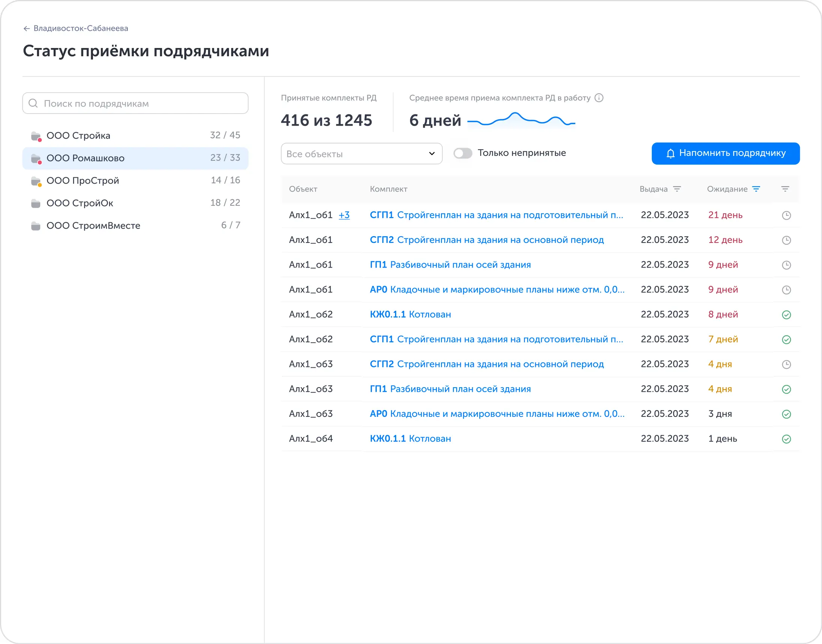Open КЖ0.1.1 Котлован for Алх1_об2
The height and width of the screenshot is (644, 822).
pyautogui.click(x=410, y=315)
